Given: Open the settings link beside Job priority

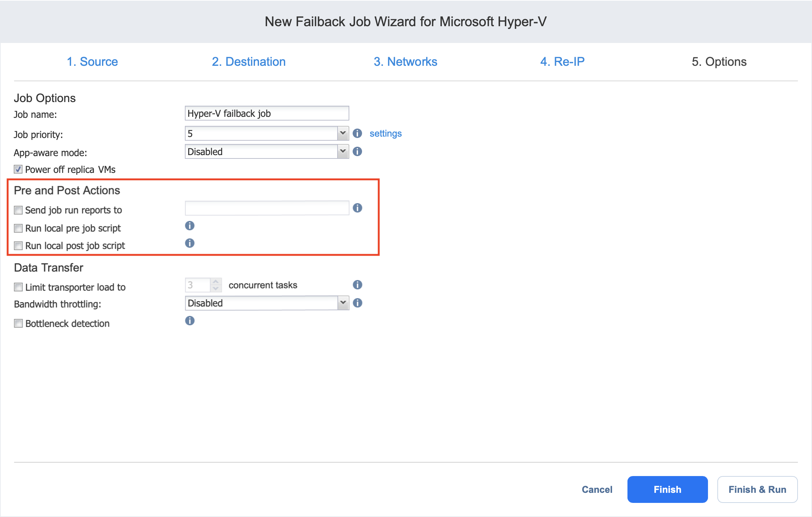Looking at the screenshot, I should click(x=386, y=133).
